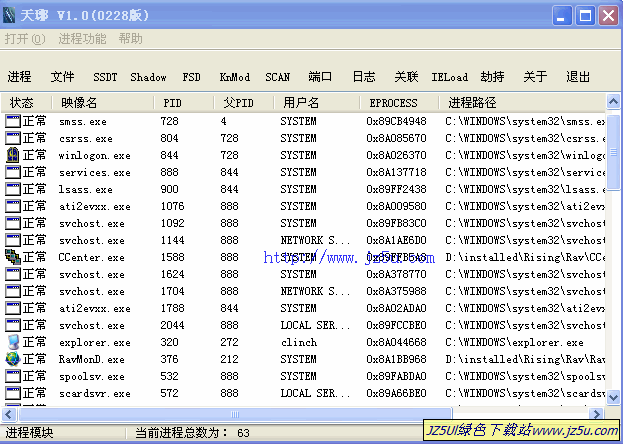Click EPROCESS value 0x8A1BB968
Screen dimensions: 623x444
tap(396, 359)
